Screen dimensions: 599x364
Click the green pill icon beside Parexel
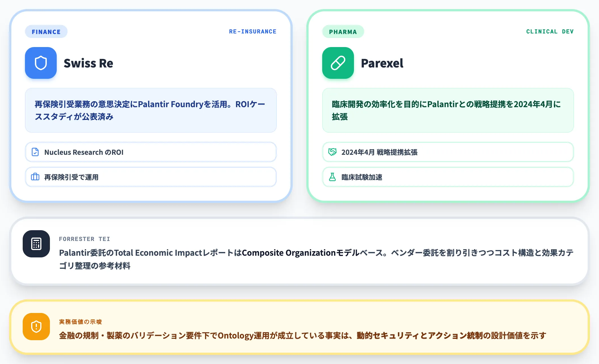point(338,63)
